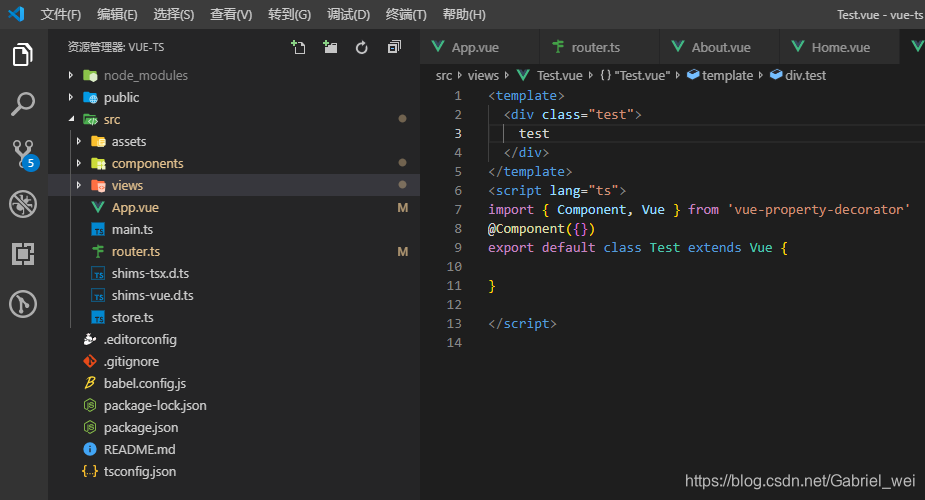Select the main.ts file name
This screenshot has height=500, width=925.
(x=132, y=229)
